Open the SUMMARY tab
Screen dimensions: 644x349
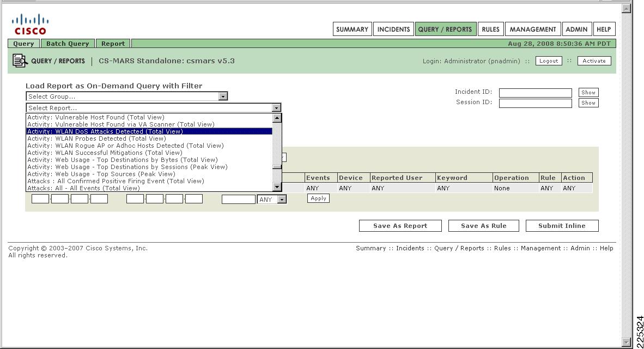[352, 29]
